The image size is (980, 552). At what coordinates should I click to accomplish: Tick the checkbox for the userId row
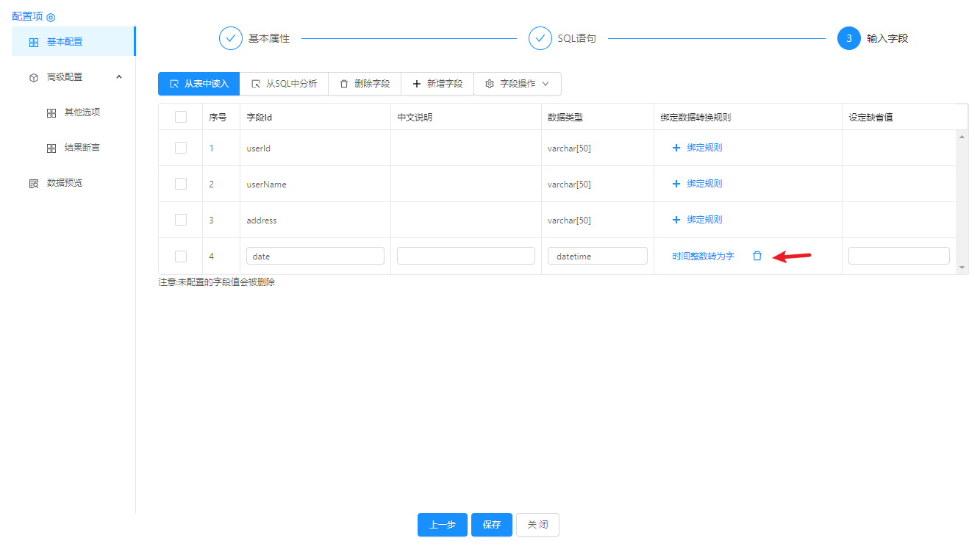pos(181,148)
